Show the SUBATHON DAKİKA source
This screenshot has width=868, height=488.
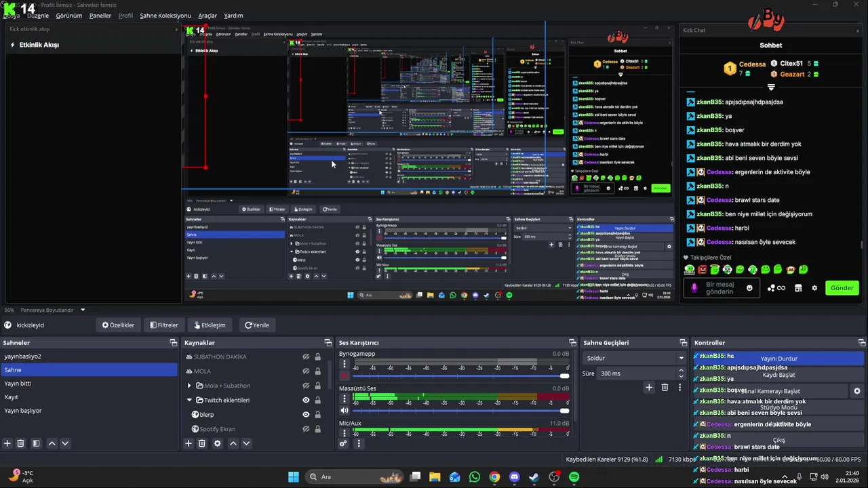click(306, 357)
